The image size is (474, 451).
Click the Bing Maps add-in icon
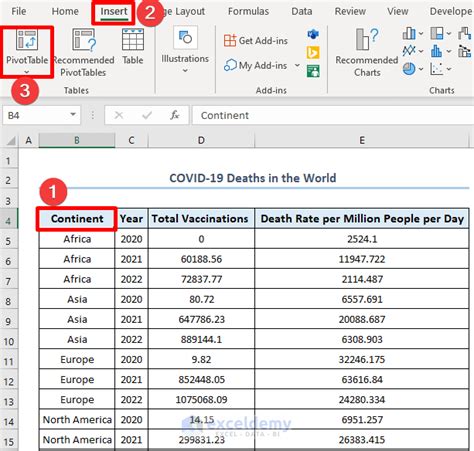(313, 52)
